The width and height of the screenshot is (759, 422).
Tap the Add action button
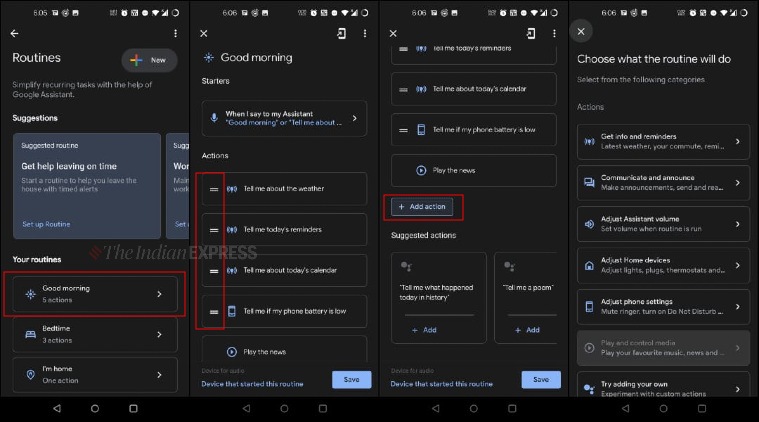[x=422, y=207]
